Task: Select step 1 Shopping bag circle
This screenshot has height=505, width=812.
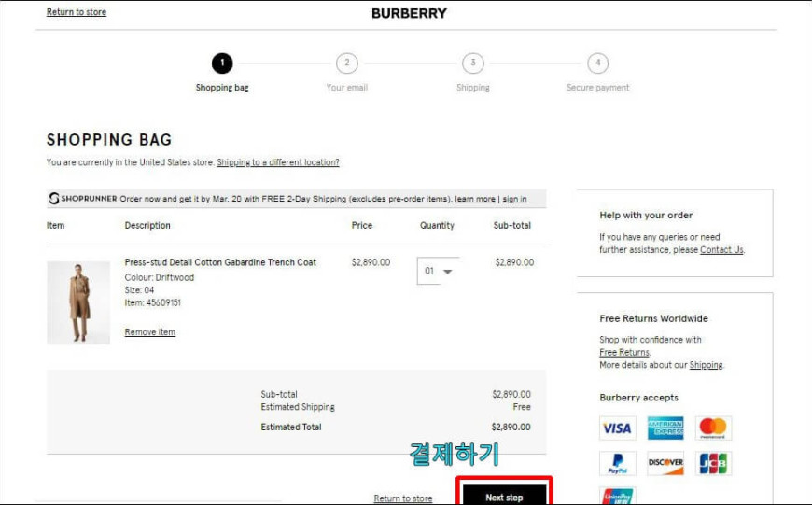Action: (x=222, y=63)
